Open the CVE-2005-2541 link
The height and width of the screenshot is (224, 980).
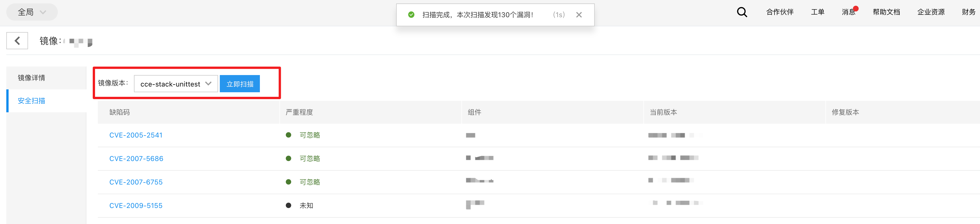pos(136,135)
